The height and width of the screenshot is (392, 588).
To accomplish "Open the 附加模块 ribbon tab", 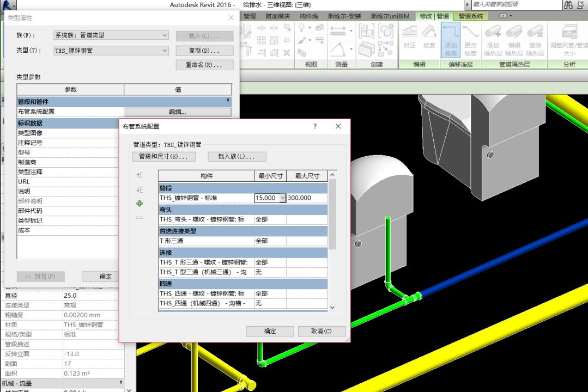I will tap(277, 16).
